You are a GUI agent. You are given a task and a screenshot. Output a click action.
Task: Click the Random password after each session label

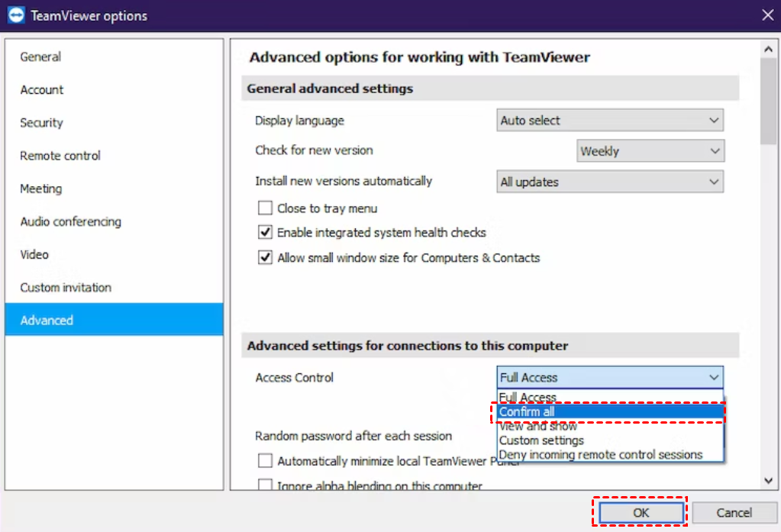[353, 436]
